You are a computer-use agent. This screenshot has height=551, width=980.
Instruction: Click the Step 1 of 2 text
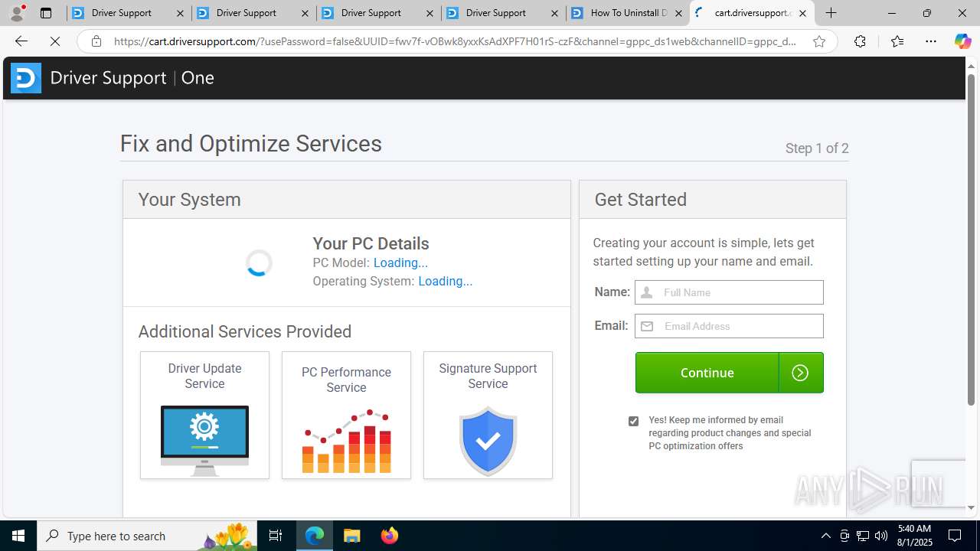[817, 148]
